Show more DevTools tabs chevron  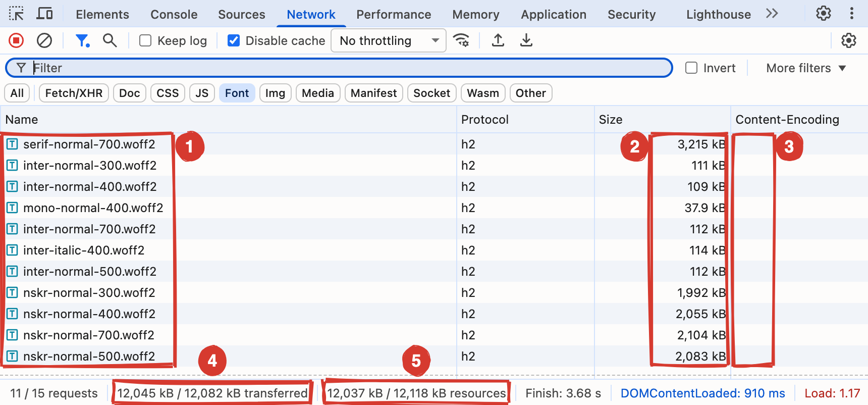(772, 14)
